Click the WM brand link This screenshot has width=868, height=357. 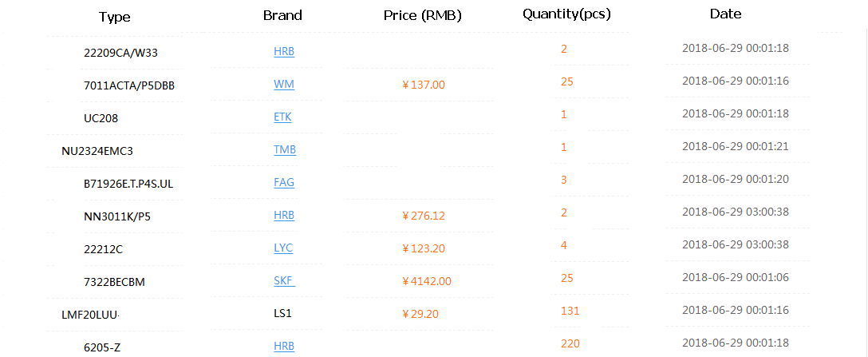pyautogui.click(x=283, y=85)
